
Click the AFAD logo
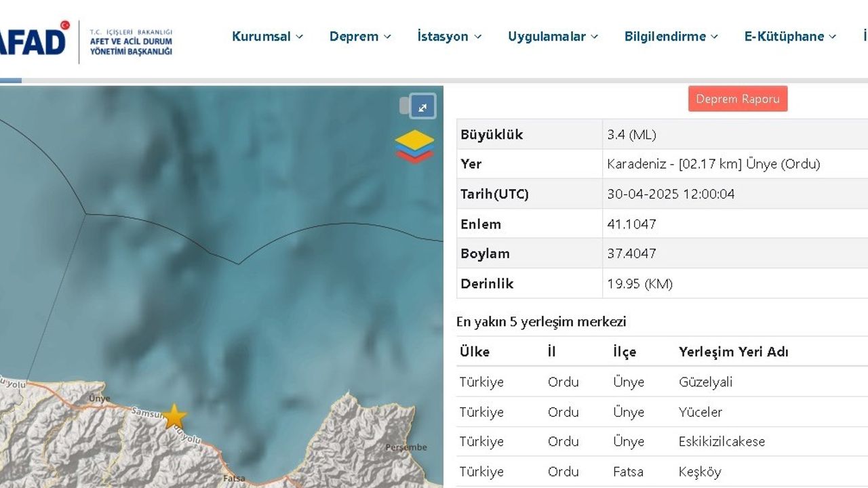[x=34, y=41]
